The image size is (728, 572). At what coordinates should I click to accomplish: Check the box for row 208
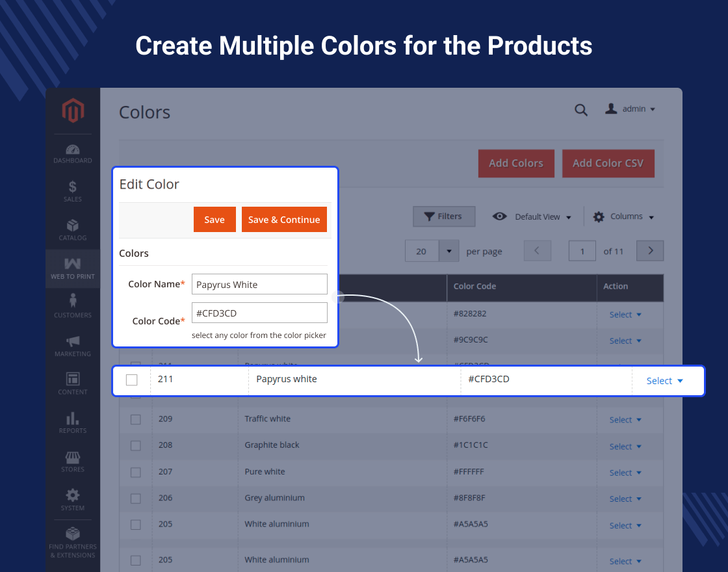point(136,446)
